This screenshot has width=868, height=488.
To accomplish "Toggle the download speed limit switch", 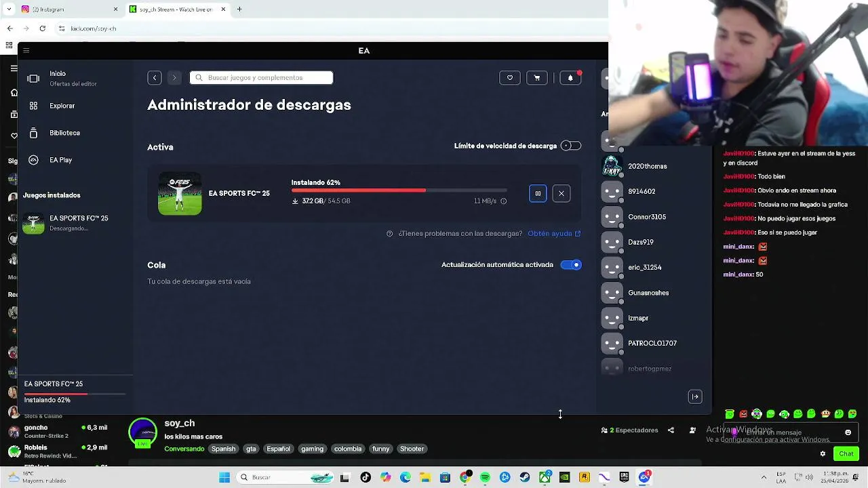I will pos(571,146).
